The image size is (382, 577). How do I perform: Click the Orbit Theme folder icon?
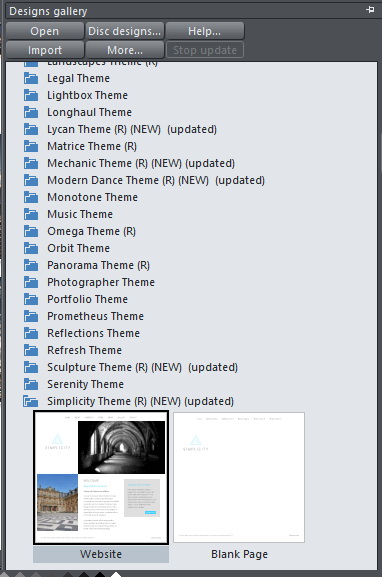pyautogui.click(x=31, y=248)
